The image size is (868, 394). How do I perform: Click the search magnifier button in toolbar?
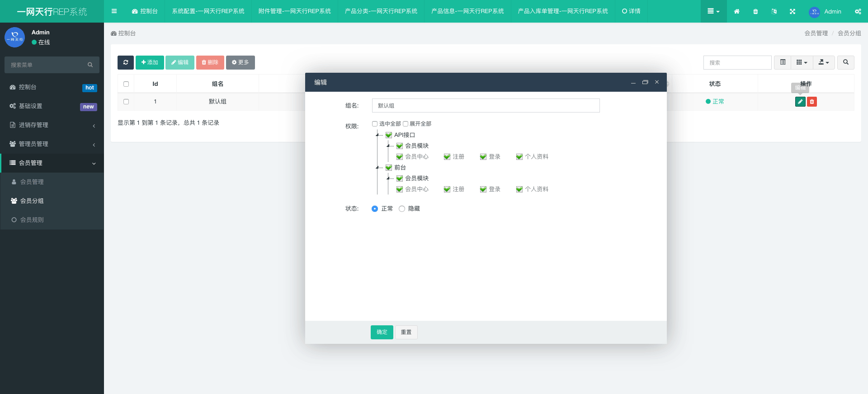[845, 62]
